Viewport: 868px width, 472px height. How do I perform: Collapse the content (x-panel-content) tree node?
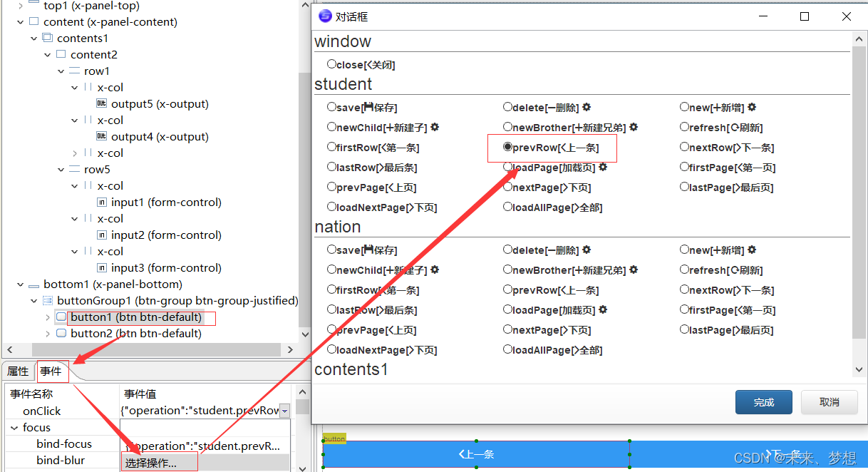[20, 21]
